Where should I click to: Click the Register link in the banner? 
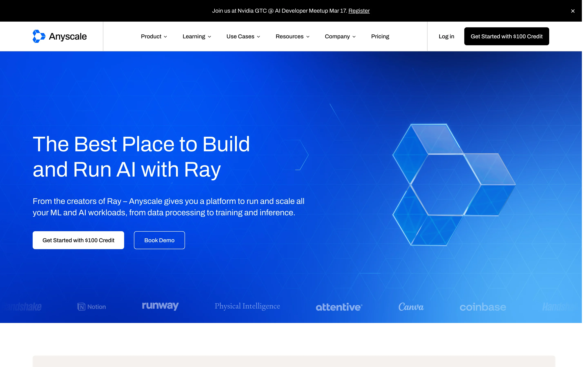point(359,11)
